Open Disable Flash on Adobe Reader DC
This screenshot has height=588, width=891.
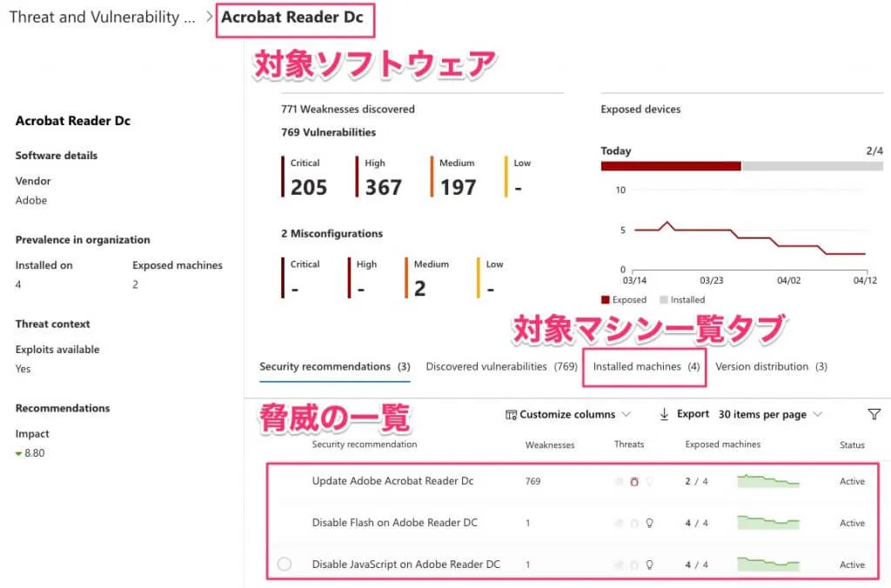tap(394, 523)
